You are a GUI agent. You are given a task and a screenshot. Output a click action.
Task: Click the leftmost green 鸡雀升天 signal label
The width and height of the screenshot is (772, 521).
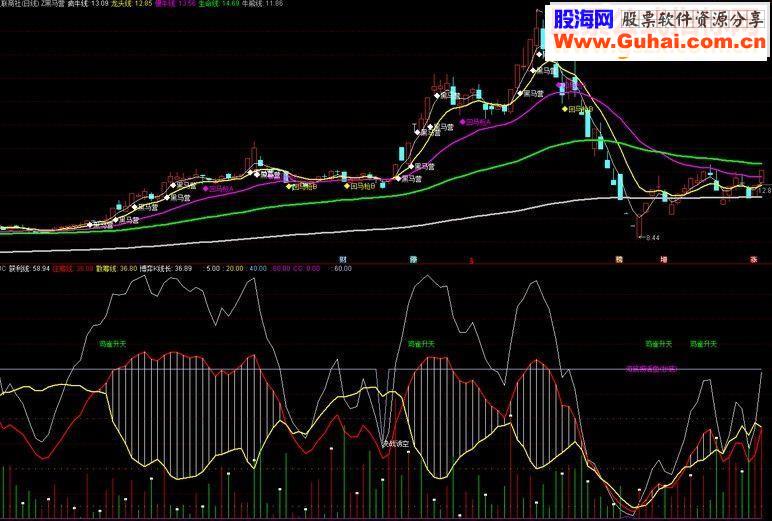click(x=113, y=344)
